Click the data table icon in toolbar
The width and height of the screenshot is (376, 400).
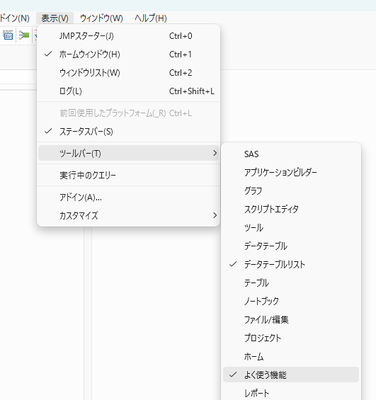tap(8, 35)
